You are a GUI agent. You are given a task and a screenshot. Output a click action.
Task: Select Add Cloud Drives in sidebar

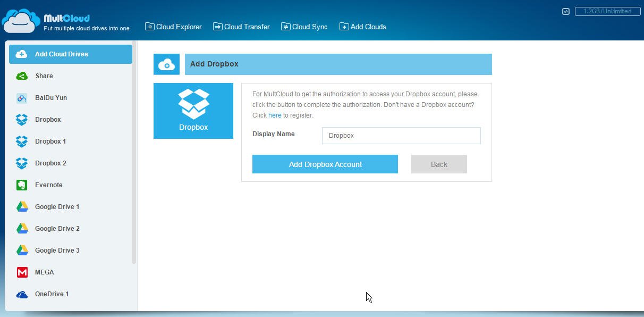pyautogui.click(x=71, y=54)
